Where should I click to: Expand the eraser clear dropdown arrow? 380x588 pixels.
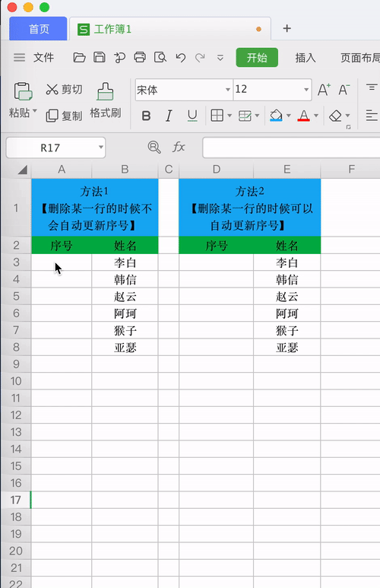point(348,116)
